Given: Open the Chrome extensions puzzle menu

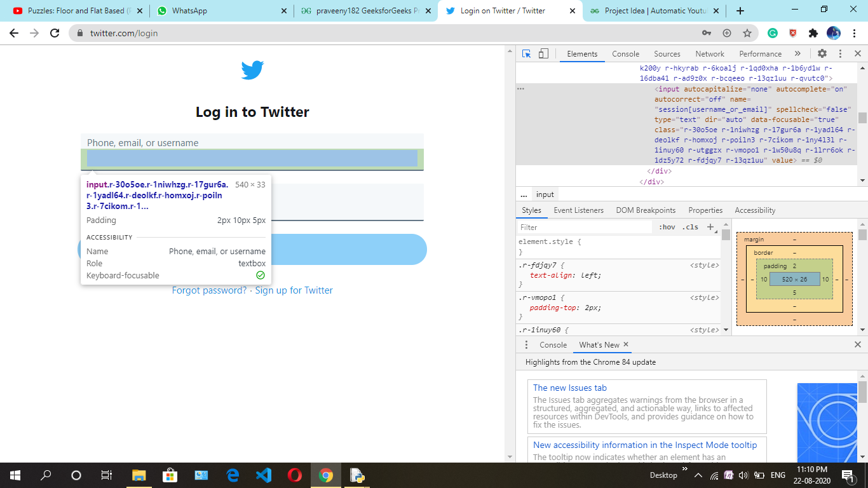Looking at the screenshot, I should click(813, 33).
